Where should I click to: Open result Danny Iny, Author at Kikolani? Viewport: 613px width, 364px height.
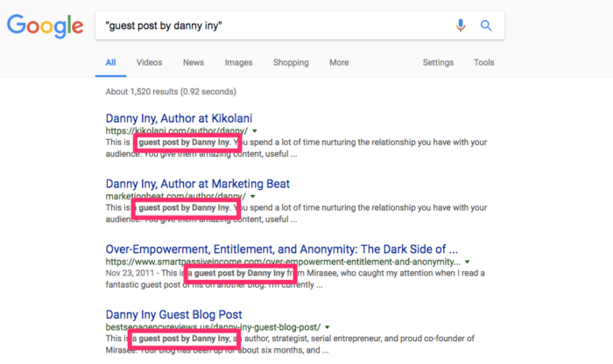coord(179,118)
